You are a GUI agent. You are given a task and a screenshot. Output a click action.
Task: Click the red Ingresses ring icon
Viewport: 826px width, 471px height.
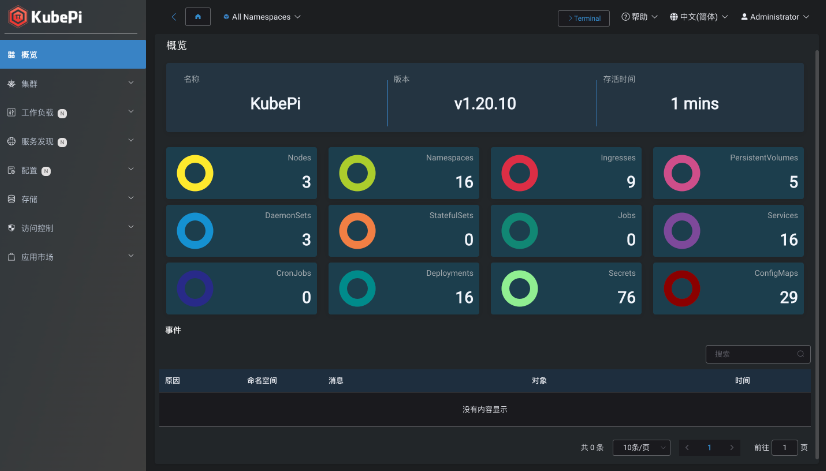tap(519, 173)
